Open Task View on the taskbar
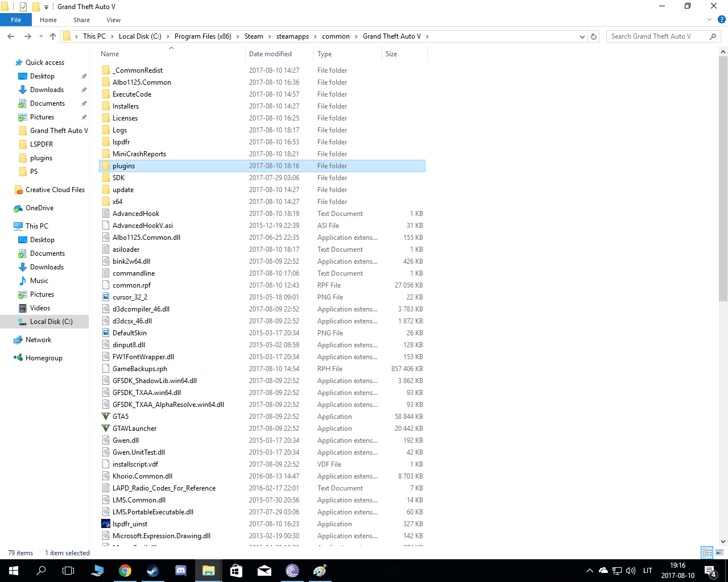Screen dimensions: 728x582 click(x=68, y=571)
